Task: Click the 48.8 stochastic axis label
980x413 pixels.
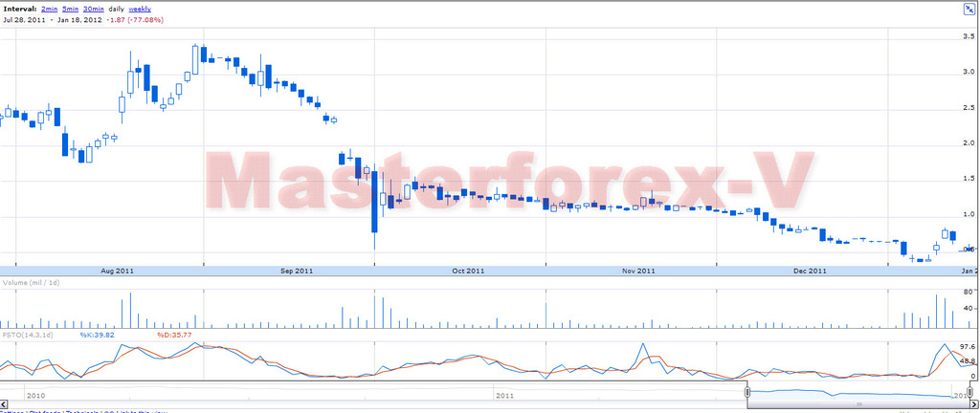Action: click(969, 361)
